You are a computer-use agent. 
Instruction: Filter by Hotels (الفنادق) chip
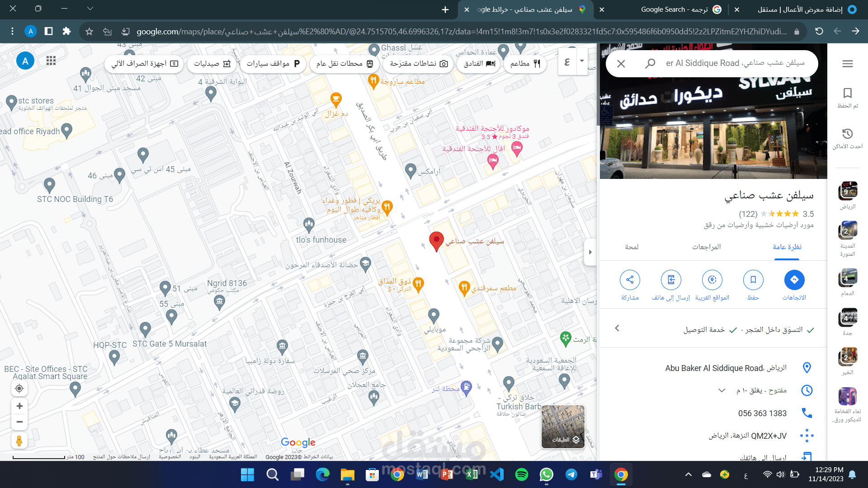coord(479,64)
